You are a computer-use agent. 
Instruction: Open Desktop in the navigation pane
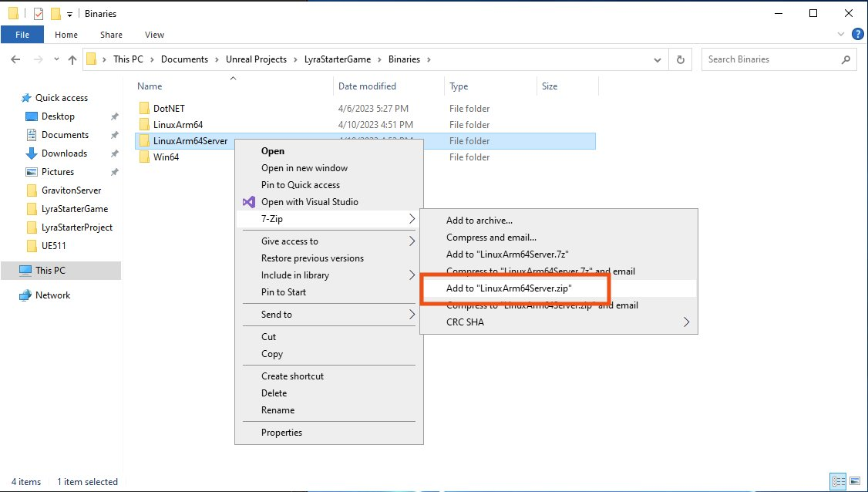click(x=58, y=116)
